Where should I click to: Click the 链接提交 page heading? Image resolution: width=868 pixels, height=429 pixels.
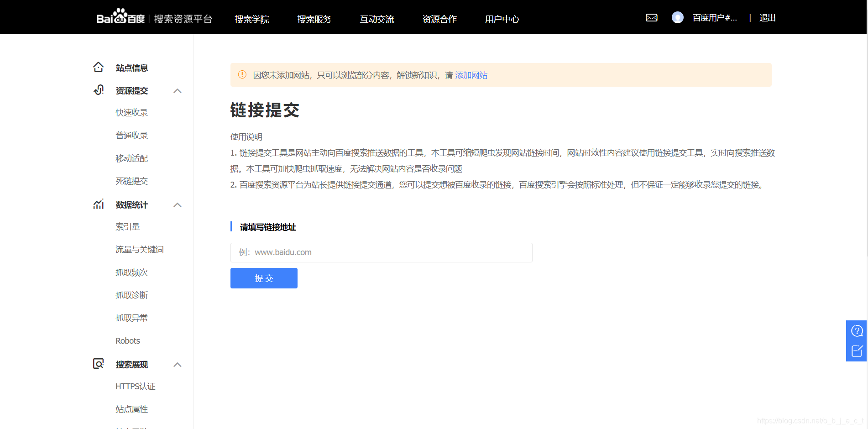[x=265, y=110]
